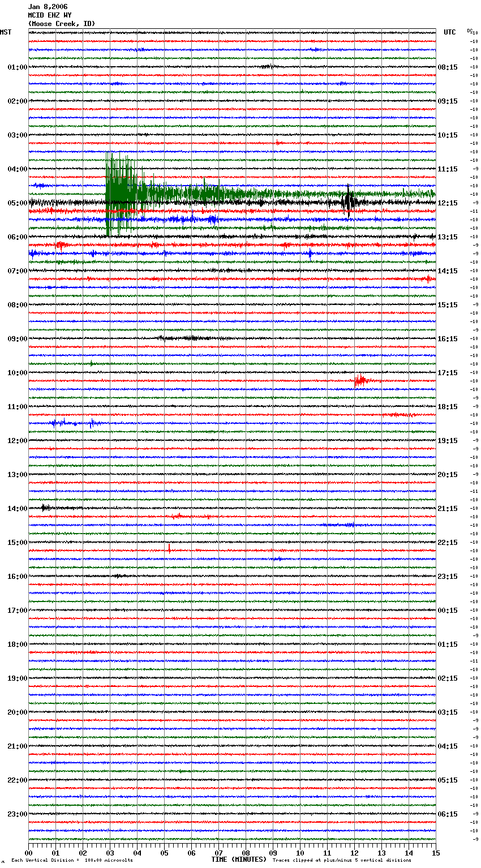Click the "TIME (MINUTES)" axis title
Viewport: 481px width, 868px height.
click(239, 860)
